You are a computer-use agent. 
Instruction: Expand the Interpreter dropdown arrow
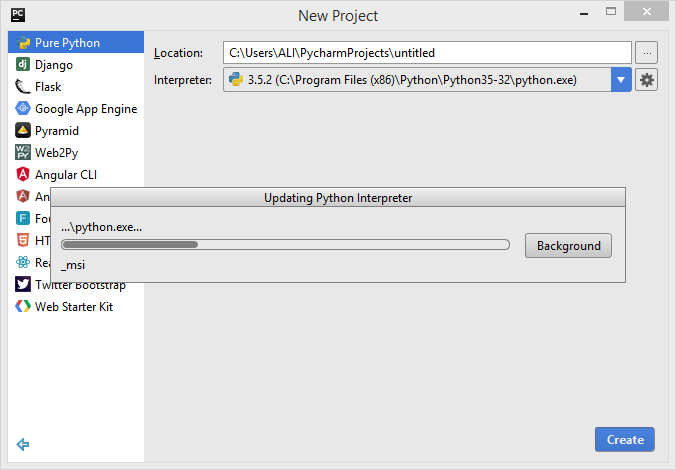pos(621,80)
